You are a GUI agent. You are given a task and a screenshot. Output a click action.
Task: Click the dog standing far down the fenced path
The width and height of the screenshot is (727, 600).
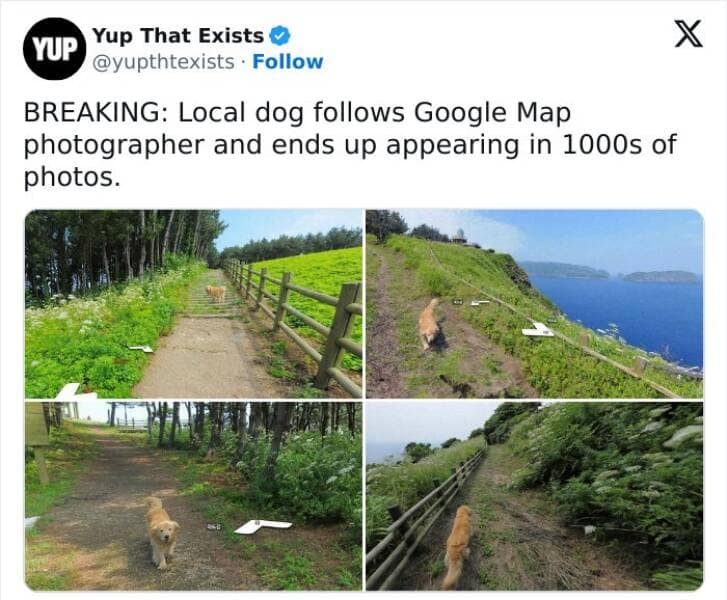(216, 294)
